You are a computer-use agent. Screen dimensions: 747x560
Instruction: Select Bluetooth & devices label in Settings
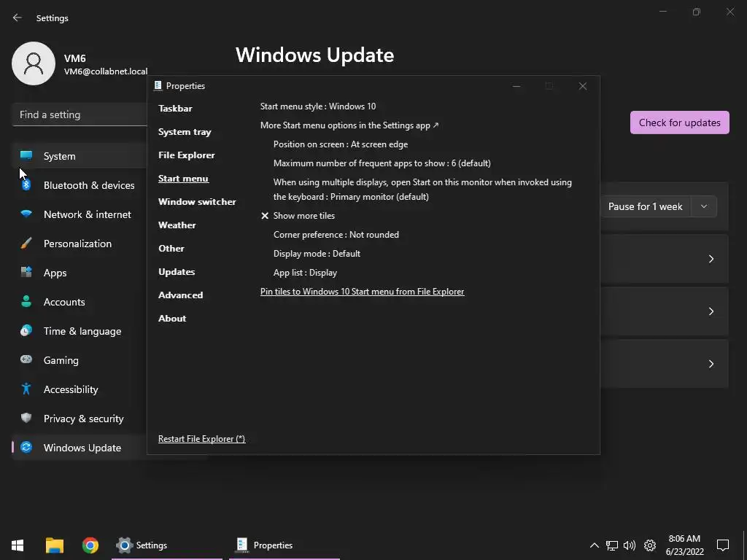click(x=89, y=185)
